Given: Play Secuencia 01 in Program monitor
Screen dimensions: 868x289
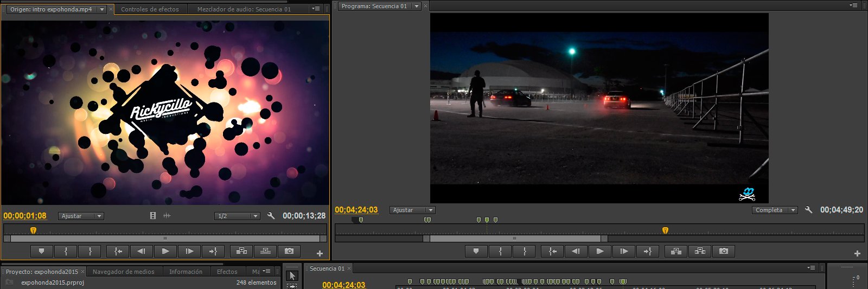Looking at the screenshot, I should pyautogui.click(x=600, y=251).
